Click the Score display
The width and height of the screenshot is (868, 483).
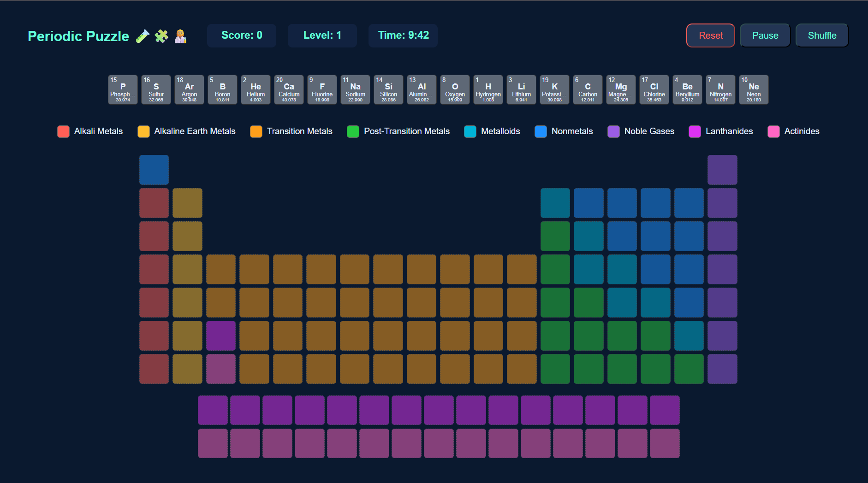[x=241, y=35]
